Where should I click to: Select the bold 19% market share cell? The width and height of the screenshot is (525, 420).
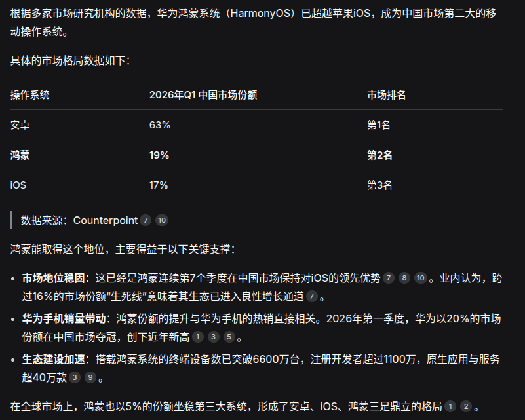point(159,155)
